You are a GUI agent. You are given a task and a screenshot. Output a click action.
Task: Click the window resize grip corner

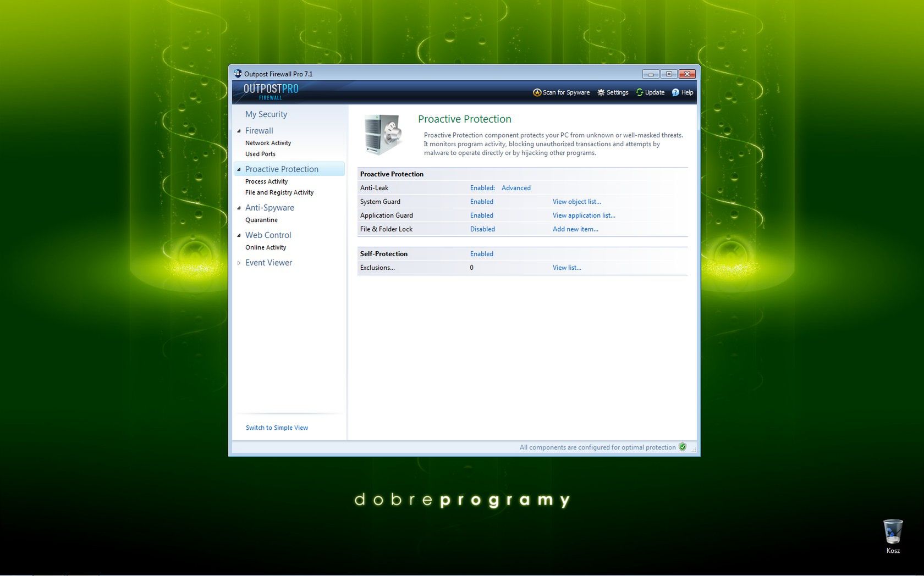[x=694, y=450]
